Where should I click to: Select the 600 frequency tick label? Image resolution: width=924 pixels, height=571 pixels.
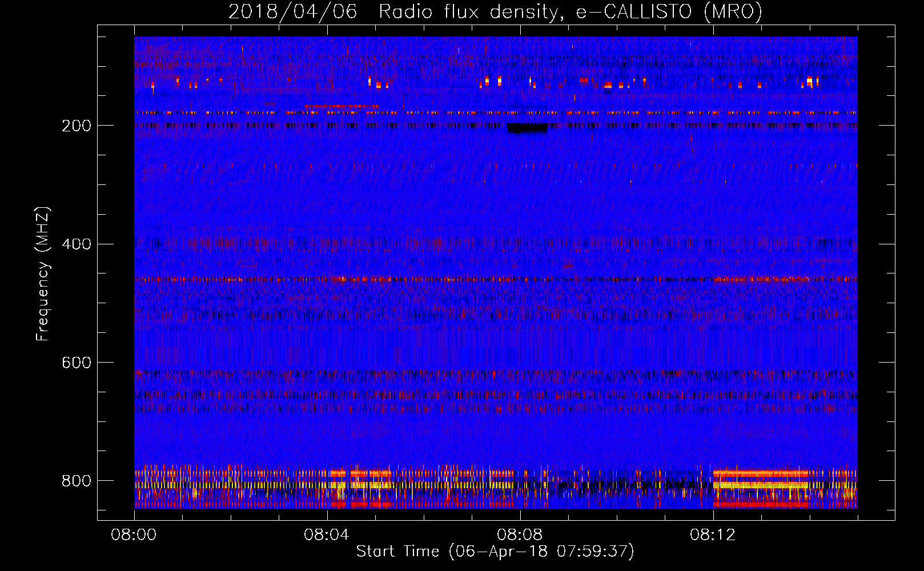77,363
